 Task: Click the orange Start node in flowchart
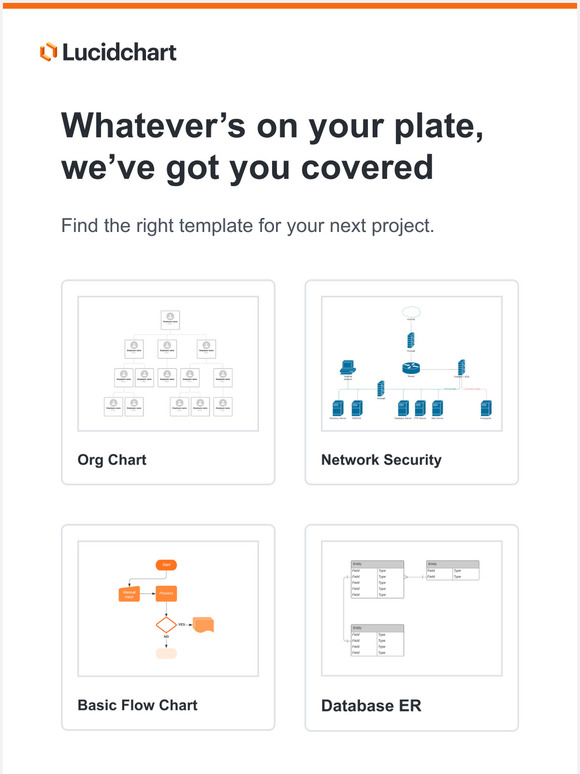tap(166, 565)
